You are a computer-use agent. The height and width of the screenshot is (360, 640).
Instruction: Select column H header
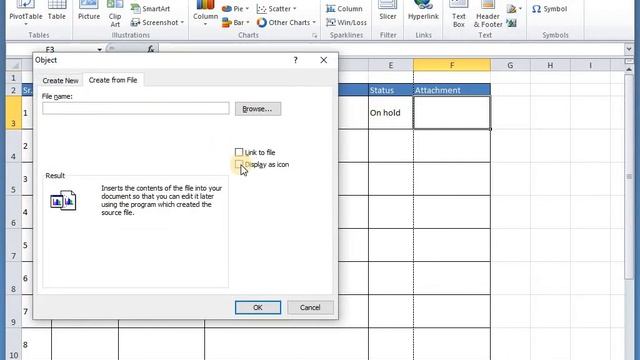[x=550, y=65]
